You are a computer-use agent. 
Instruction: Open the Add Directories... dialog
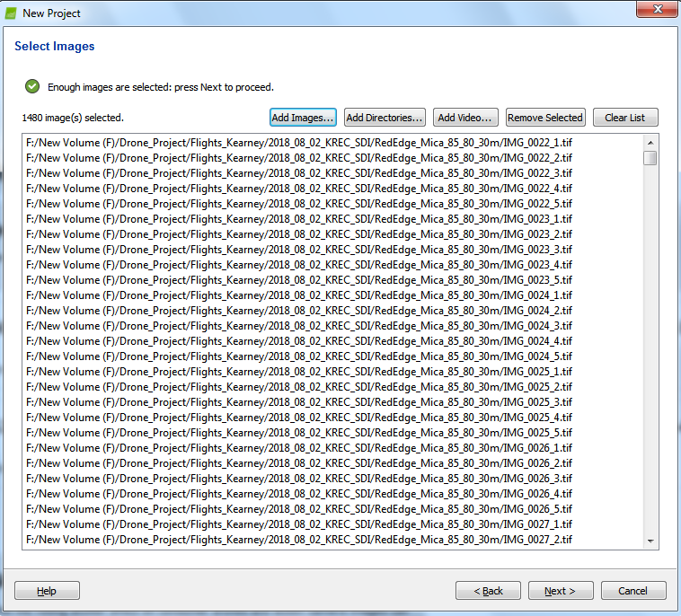(x=385, y=118)
